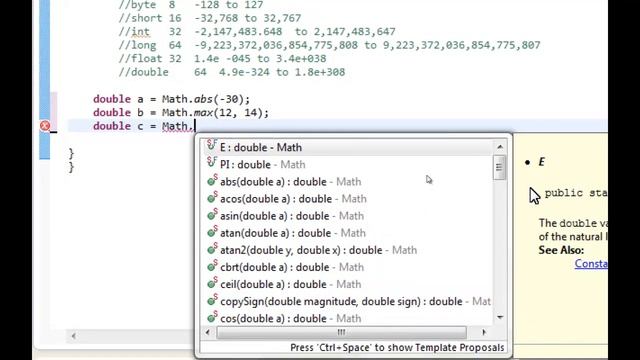Place cursor after 'Math.' on line c
640x360 pixels.
[x=195, y=126]
